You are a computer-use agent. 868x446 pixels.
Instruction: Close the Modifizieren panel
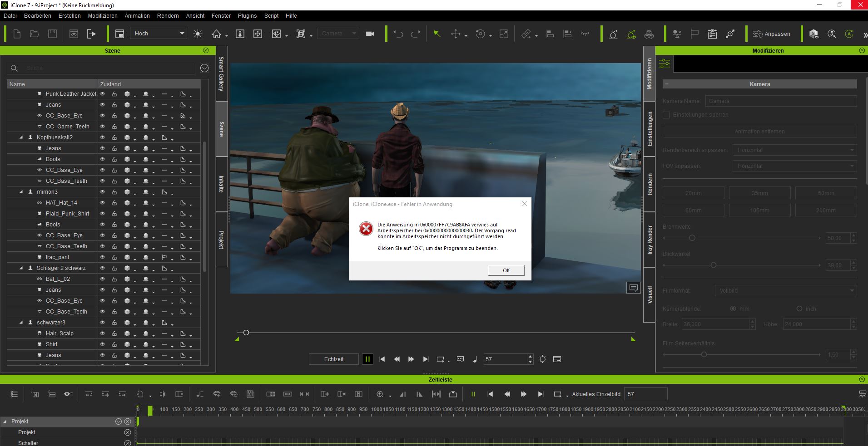point(862,50)
